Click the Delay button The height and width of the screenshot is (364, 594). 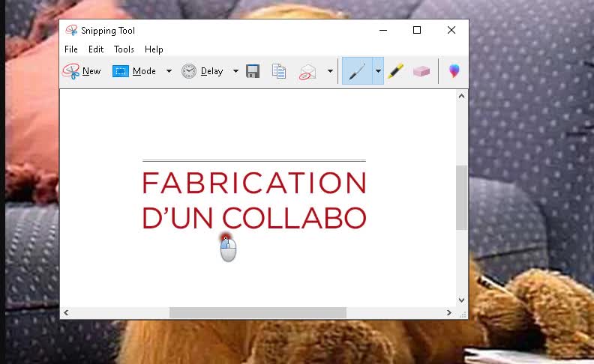[202, 71]
